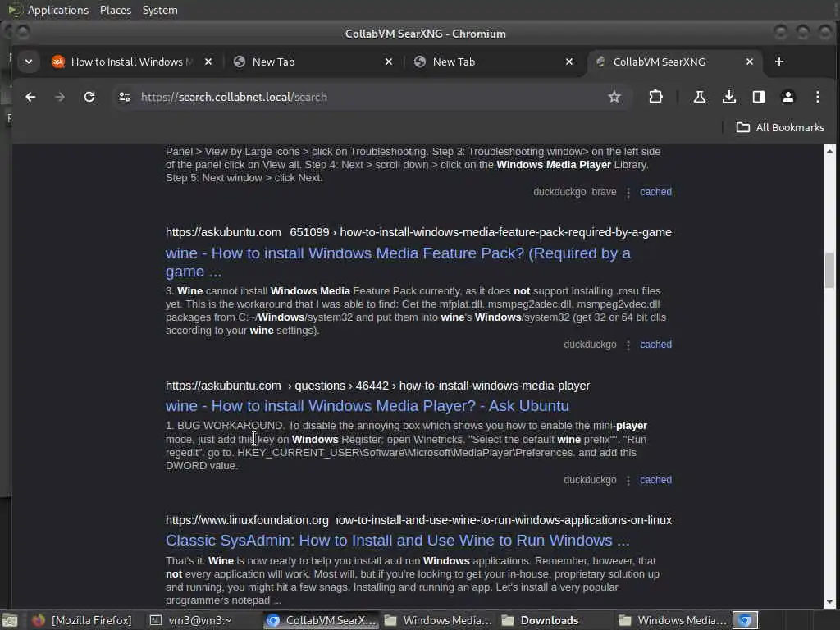This screenshot has height=630, width=840.
Task: Close the CollabVM SearXNG tab
Action: click(750, 62)
